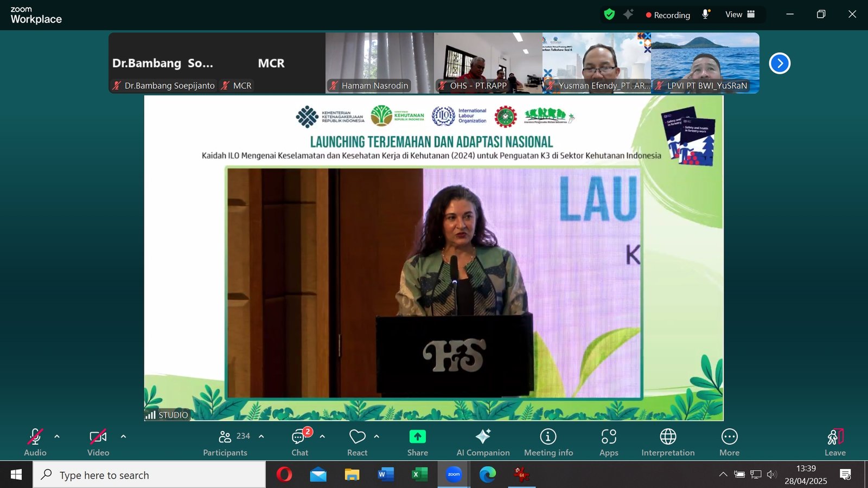Viewport: 868px width, 488px height.
Task: Open language Interpretation globe icon
Action: [668, 442]
